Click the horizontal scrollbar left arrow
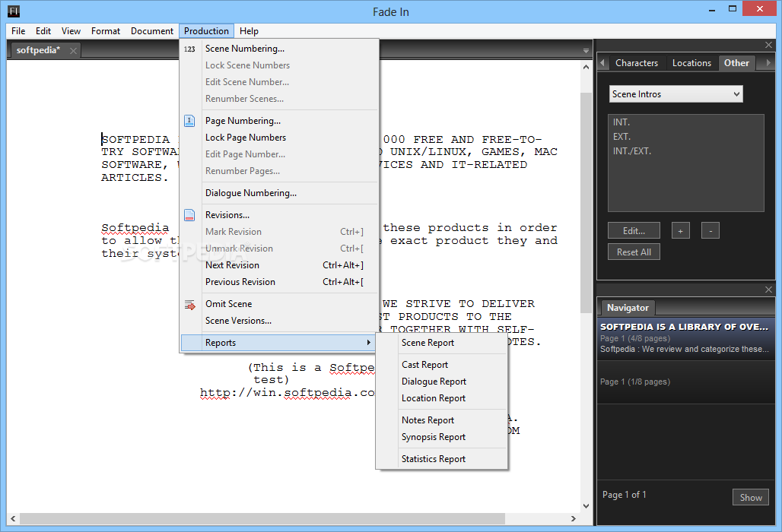Viewport: 782px width, 532px height. coord(13,518)
